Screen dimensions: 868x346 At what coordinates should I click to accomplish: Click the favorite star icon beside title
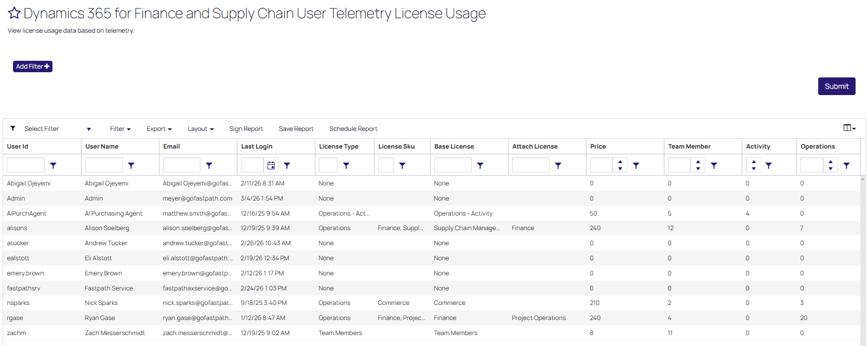click(14, 13)
